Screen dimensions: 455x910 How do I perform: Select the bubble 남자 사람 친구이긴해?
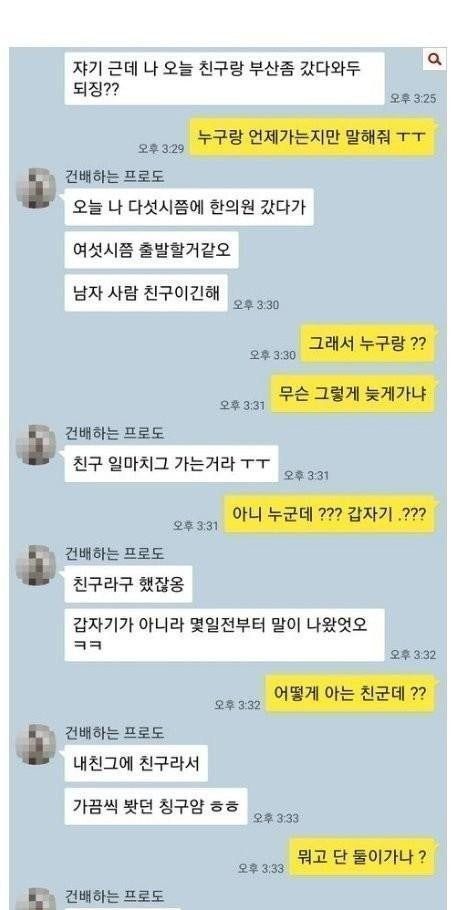pos(146,293)
